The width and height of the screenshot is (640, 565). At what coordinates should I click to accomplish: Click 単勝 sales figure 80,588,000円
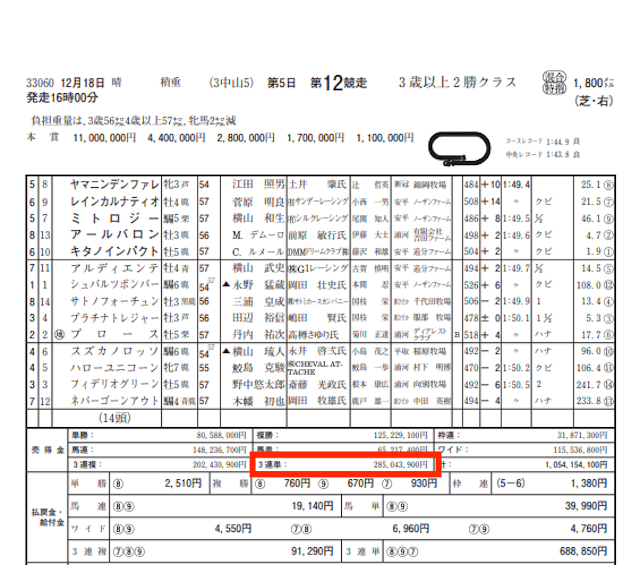click(221, 435)
